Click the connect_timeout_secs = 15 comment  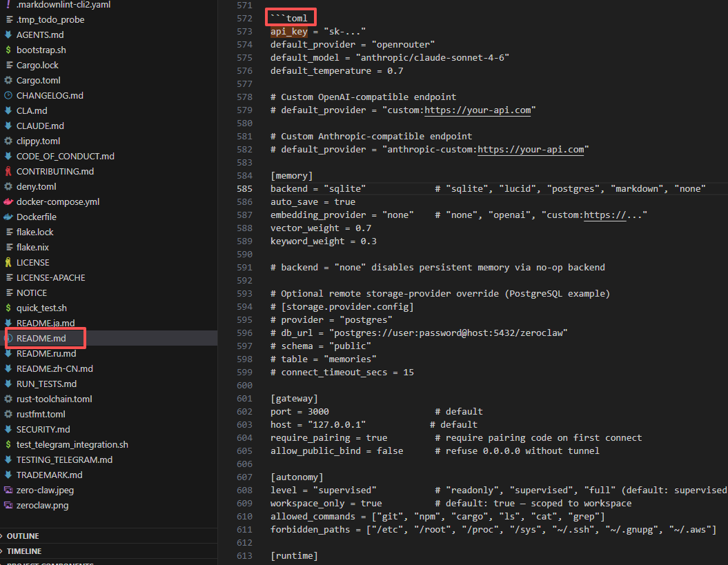tap(342, 373)
